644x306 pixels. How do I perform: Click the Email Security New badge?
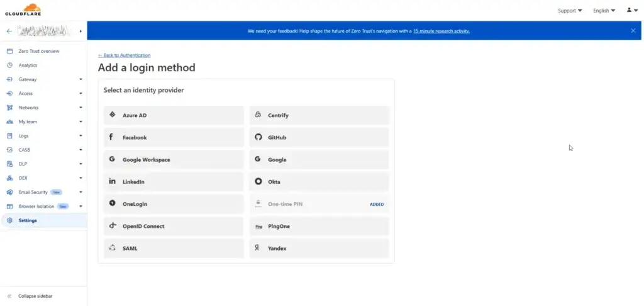pyautogui.click(x=56, y=193)
